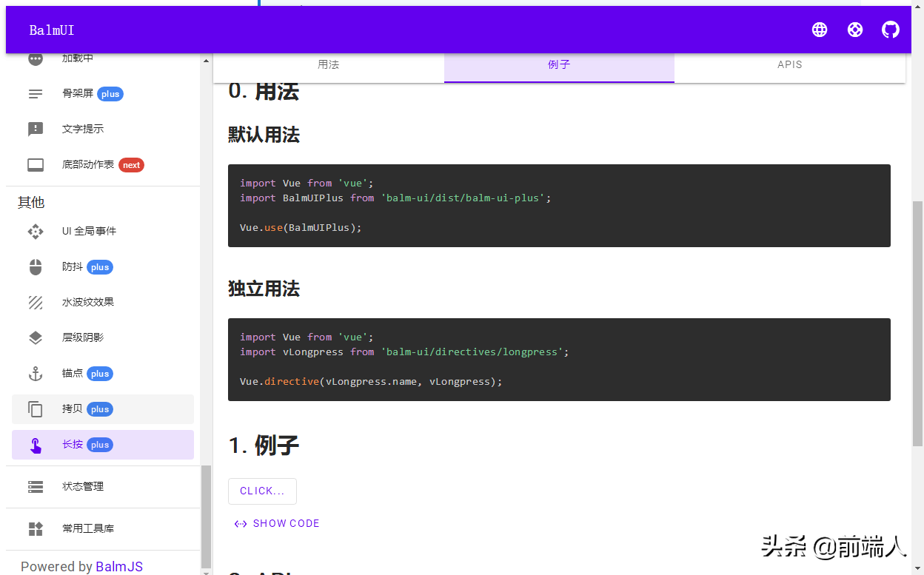
Task: Select the 防抖 mouse icon
Action: tap(35, 267)
